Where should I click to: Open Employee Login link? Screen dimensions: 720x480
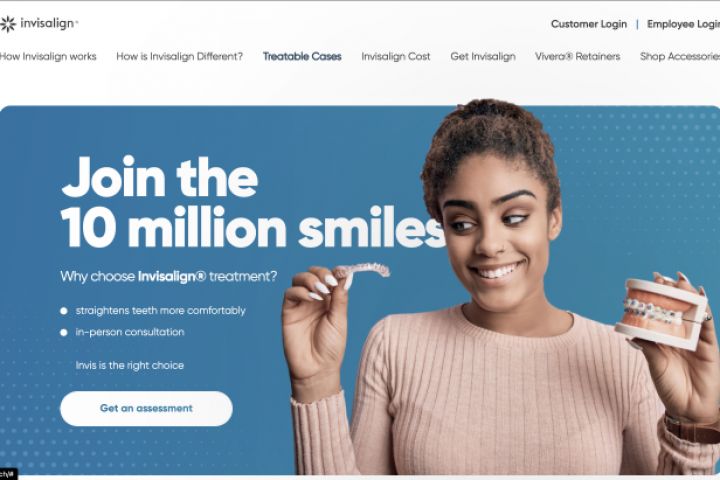point(683,24)
